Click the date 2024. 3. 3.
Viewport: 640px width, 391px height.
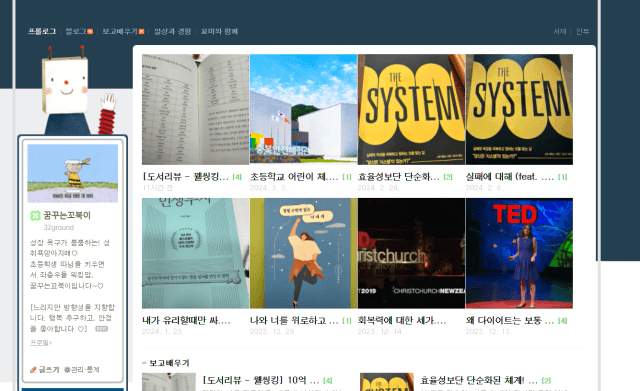[x=269, y=188]
